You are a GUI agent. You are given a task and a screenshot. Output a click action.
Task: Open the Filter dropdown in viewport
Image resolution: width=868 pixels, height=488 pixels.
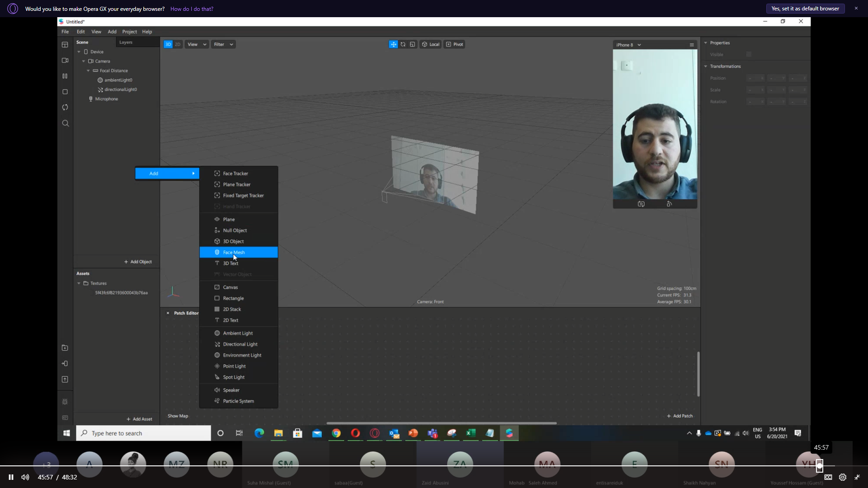coord(223,44)
